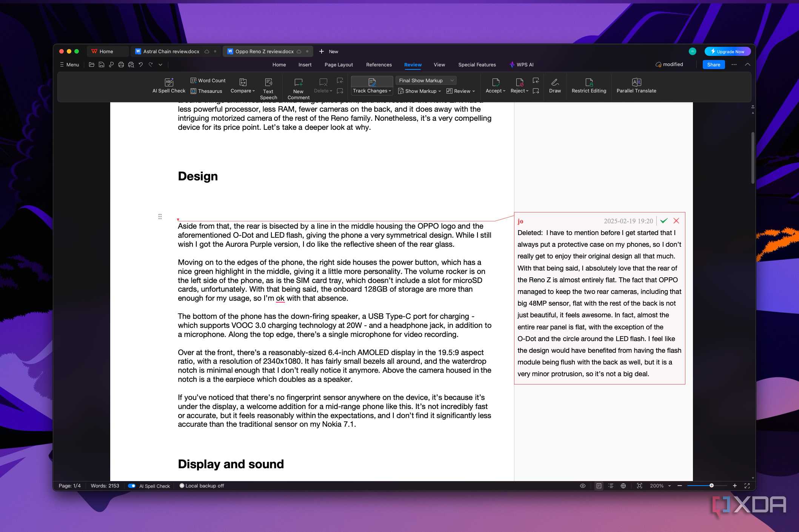The width and height of the screenshot is (799, 532).
Task: Click the Share button
Action: [x=713, y=65]
